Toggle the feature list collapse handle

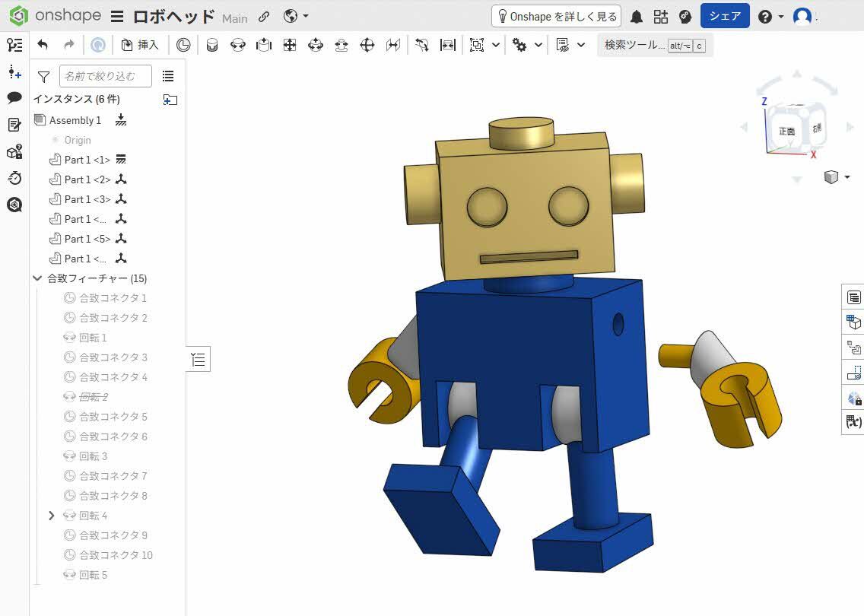[x=198, y=360]
